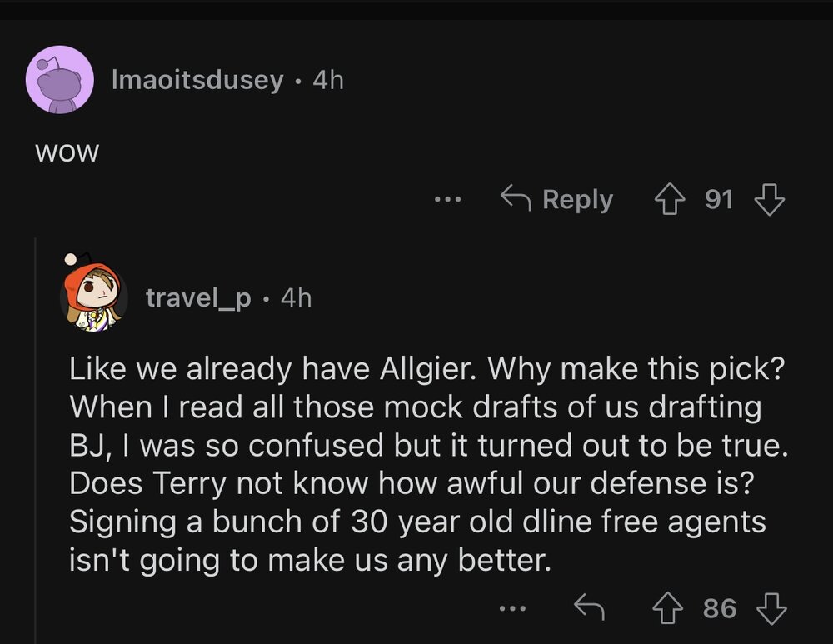Reply to travel_p using the arrow icon
This screenshot has height=644, width=833.
588,608
